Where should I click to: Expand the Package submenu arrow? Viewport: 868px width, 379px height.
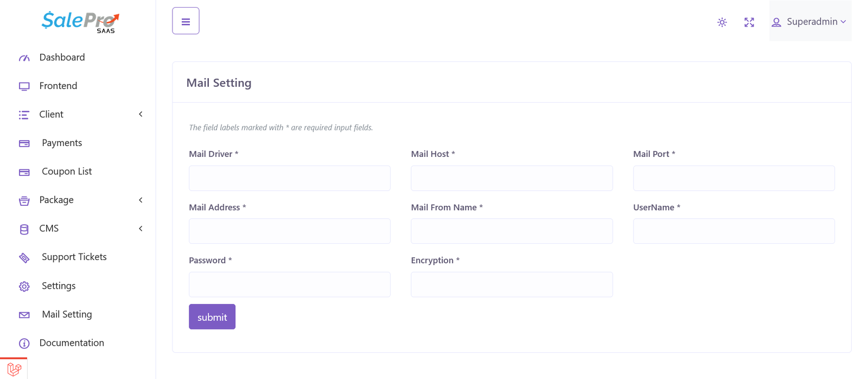[x=141, y=200]
